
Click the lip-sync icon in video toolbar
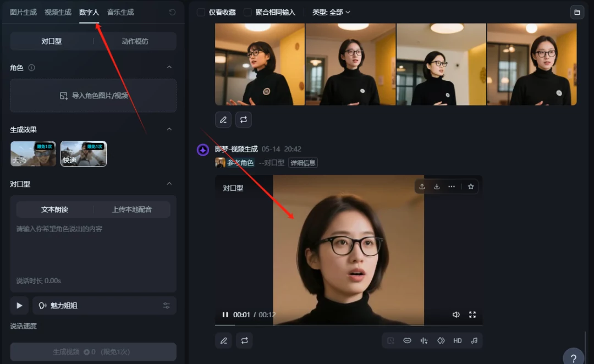407,340
